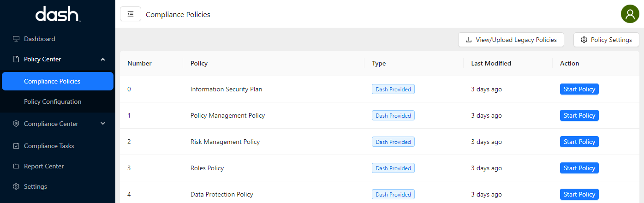The image size is (644, 203).
Task: Click the Last Modified column header
Action: pos(491,63)
